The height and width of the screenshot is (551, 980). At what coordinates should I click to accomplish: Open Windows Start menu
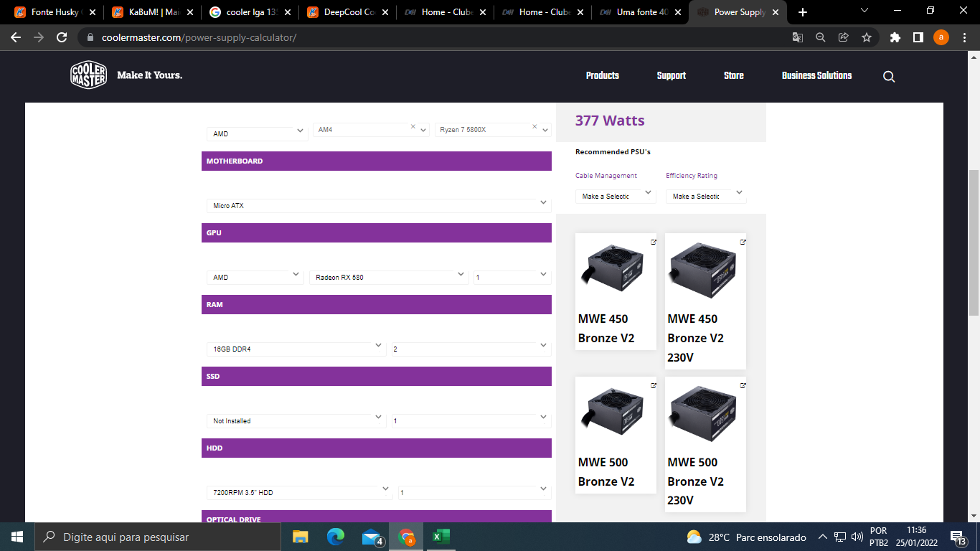click(17, 537)
